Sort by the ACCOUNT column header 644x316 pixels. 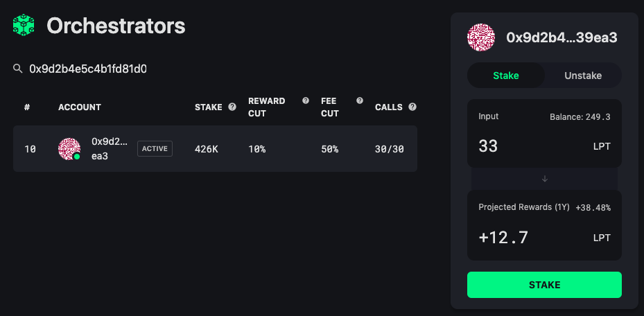pyautogui.click(x=80, y=107)
